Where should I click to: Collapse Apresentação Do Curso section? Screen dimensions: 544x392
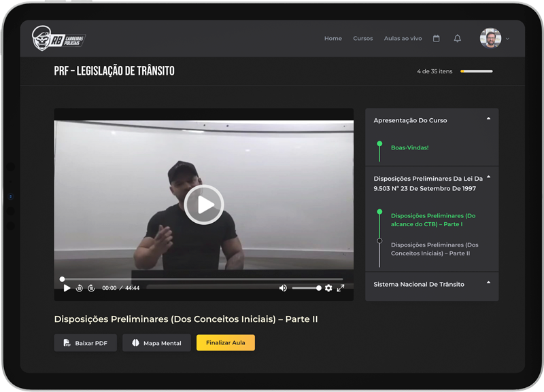tap(488, 118)
